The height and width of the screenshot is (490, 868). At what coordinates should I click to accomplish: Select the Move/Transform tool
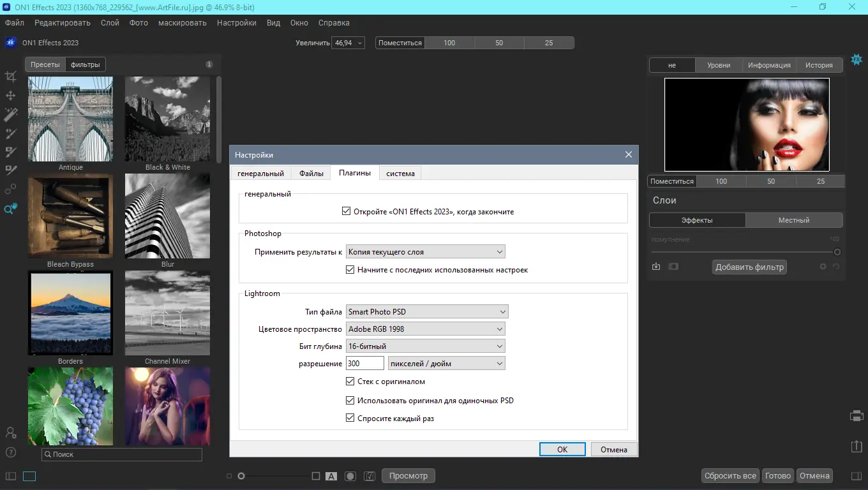coord(11,96)
